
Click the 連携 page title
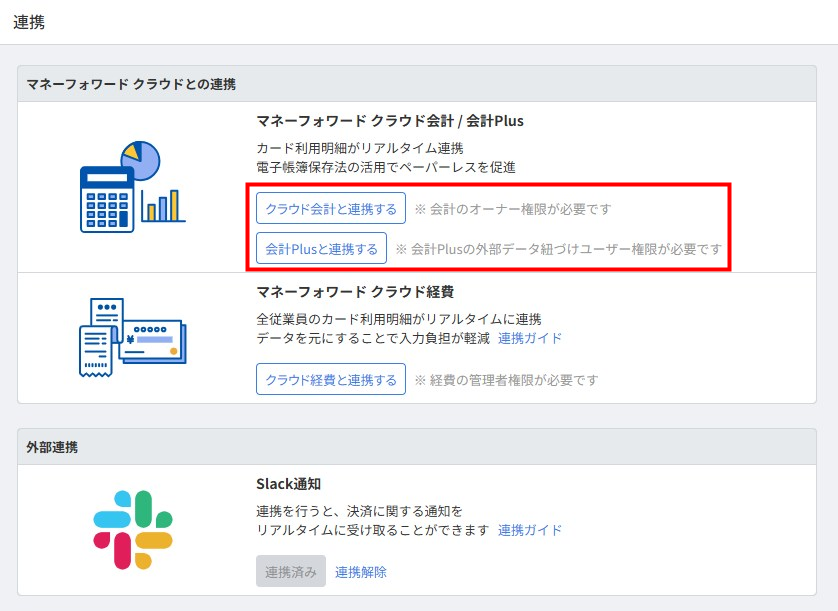pyautogui.click(x=29, y=21)
